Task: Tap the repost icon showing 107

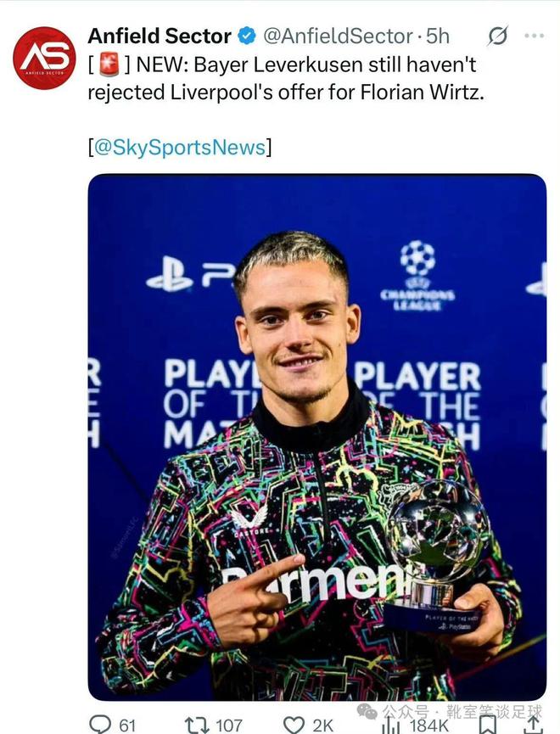Action: [196, 724]
